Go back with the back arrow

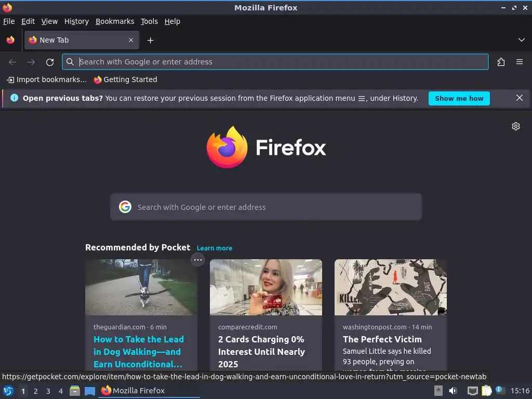[12, 62]
